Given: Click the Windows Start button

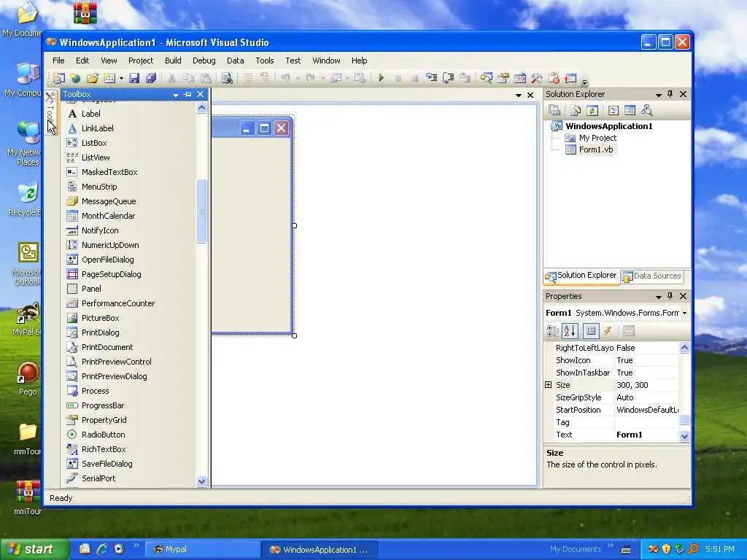Looking at the screenshot, I should (x=34, y=550).
